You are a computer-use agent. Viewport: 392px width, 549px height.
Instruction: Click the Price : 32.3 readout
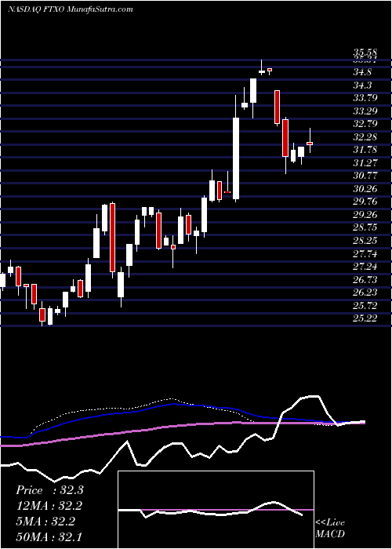(x=49, y=490)
